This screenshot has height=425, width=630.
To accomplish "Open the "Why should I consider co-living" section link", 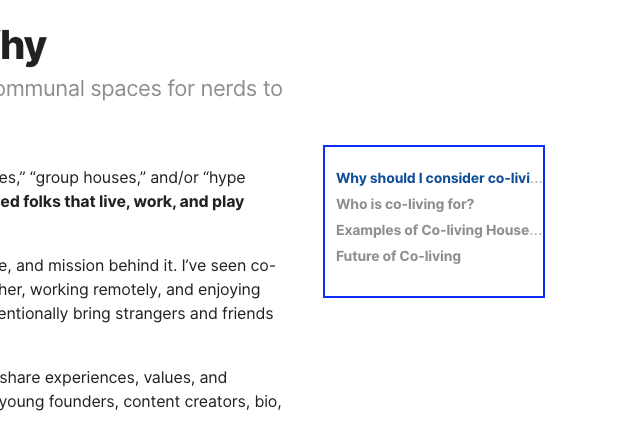I will coord(439,179).
